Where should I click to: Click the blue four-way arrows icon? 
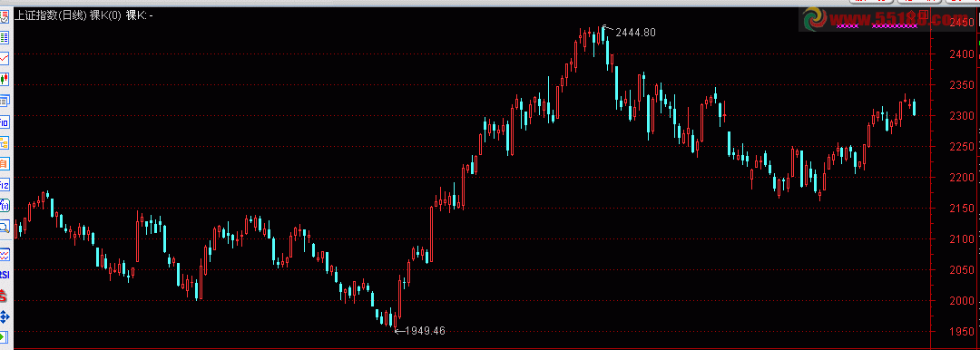[x=5, y=316]
